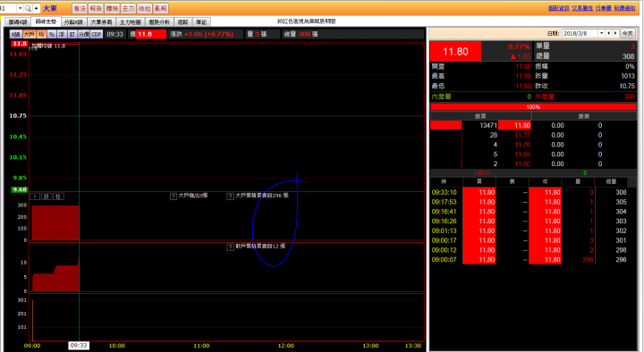Switch to the 即時走勢 tab
This screenshot has height=352, width=644.
[46, 21]
